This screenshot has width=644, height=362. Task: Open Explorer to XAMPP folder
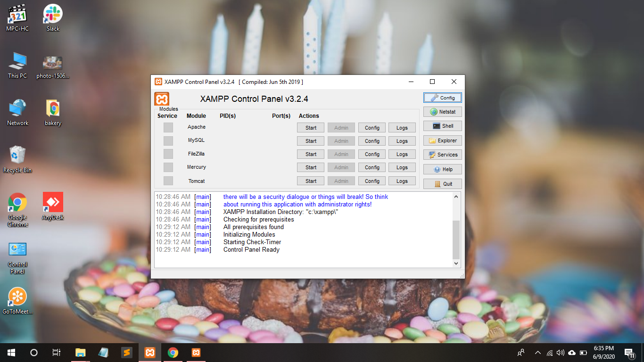pyautogui.click(x=442, y=140)
